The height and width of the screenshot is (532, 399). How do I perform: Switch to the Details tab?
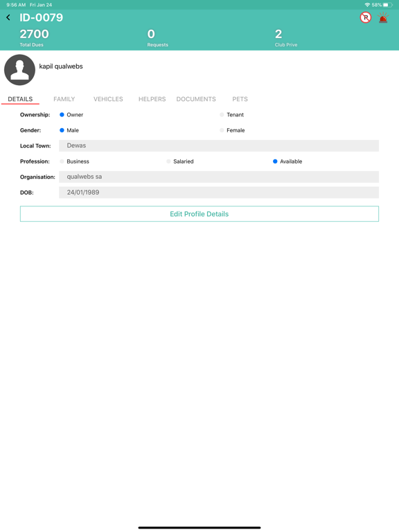[20, 99]
